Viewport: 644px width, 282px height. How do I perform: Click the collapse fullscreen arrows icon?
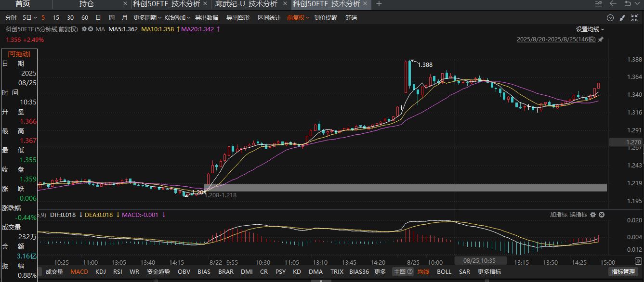pos(635,18)
